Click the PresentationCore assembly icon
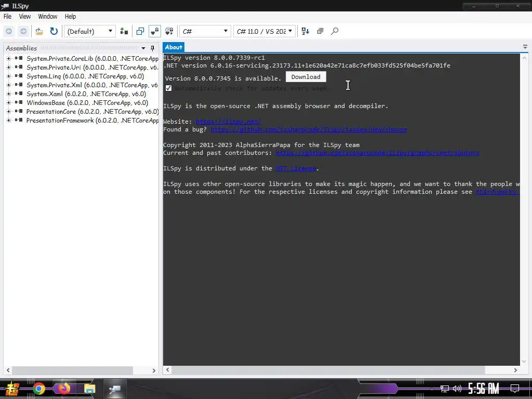This screenshot has height=399, width=532. coord(19,111)
